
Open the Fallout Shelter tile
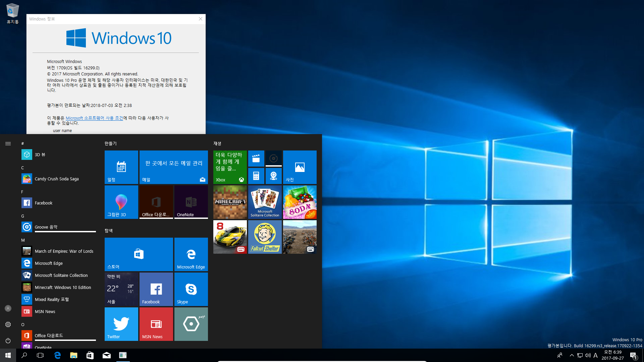[x=265, y=237]
